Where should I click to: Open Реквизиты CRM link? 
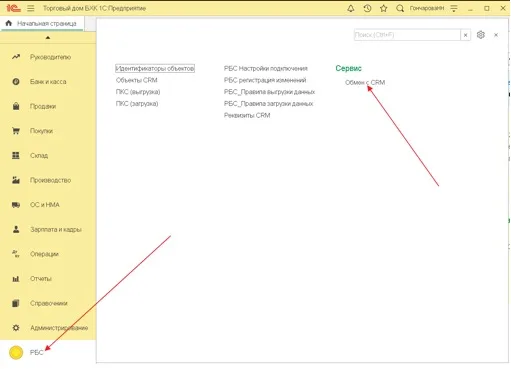click(247, 115)
